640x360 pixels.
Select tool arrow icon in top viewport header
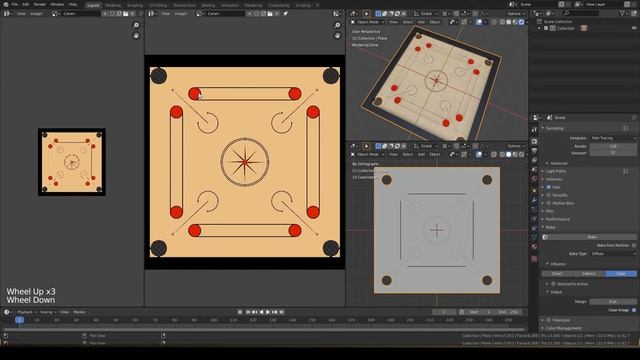point(366,13)
